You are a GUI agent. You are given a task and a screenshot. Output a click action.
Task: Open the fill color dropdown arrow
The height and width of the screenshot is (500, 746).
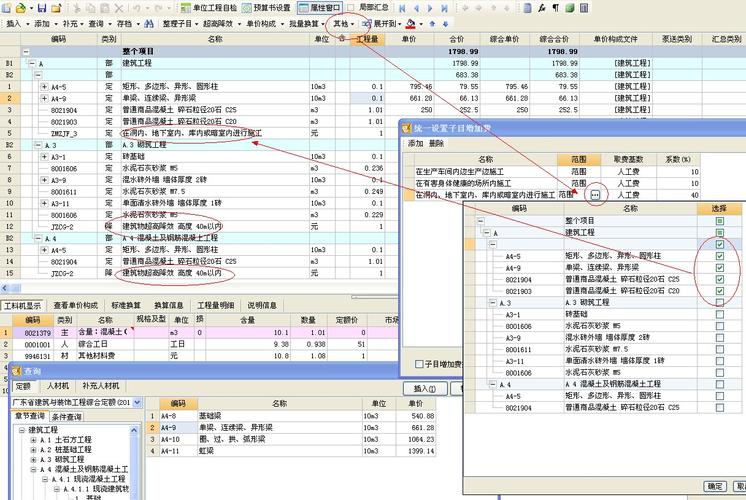(421, 24)
